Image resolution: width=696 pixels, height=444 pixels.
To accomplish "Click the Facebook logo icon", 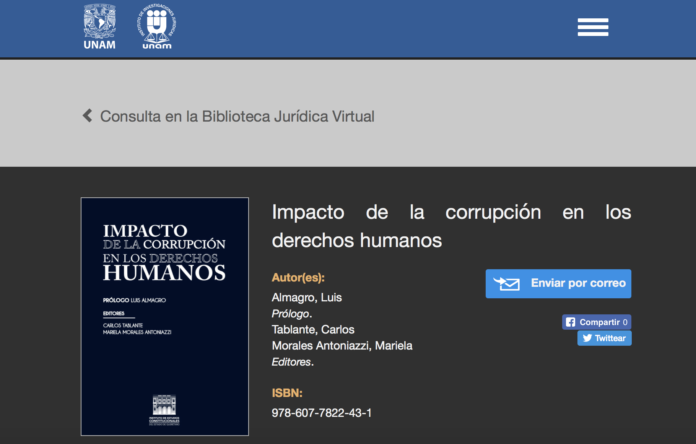I will click(x=570, y=322).
